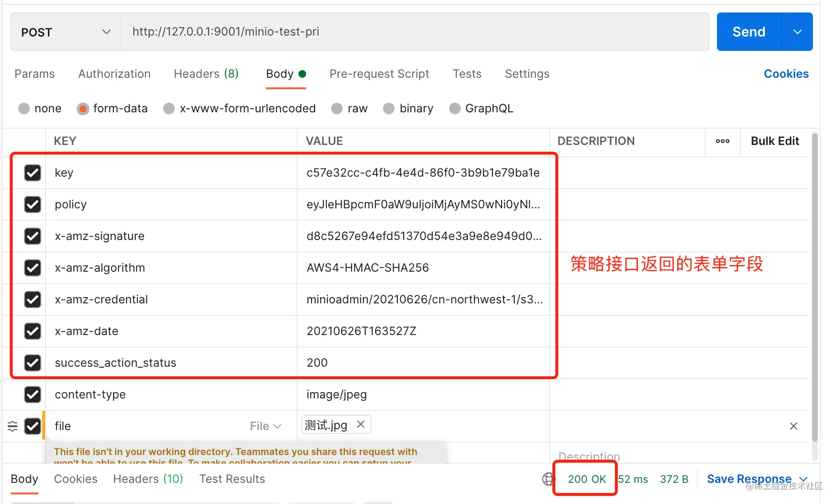
Task: Click the 372 B response size
Action: pyautogui.click(x=674, y=479)
